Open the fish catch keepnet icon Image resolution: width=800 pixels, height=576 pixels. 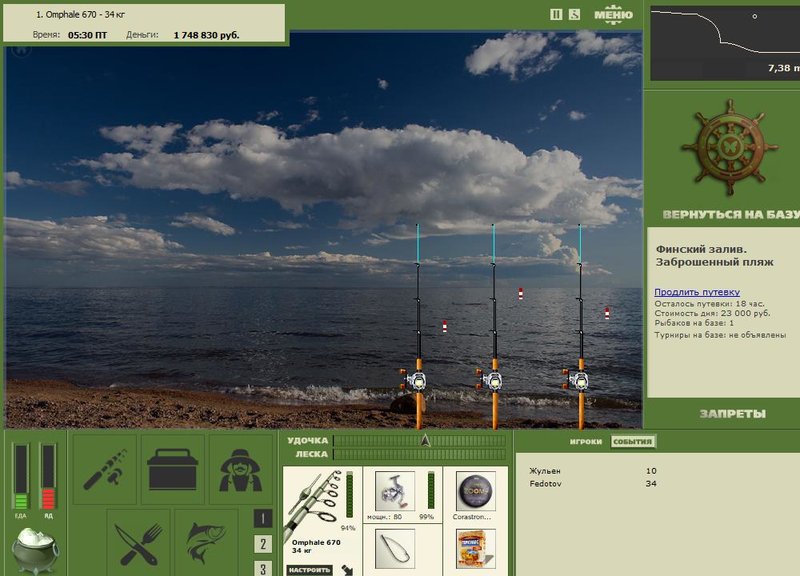(x=206, y=543)
